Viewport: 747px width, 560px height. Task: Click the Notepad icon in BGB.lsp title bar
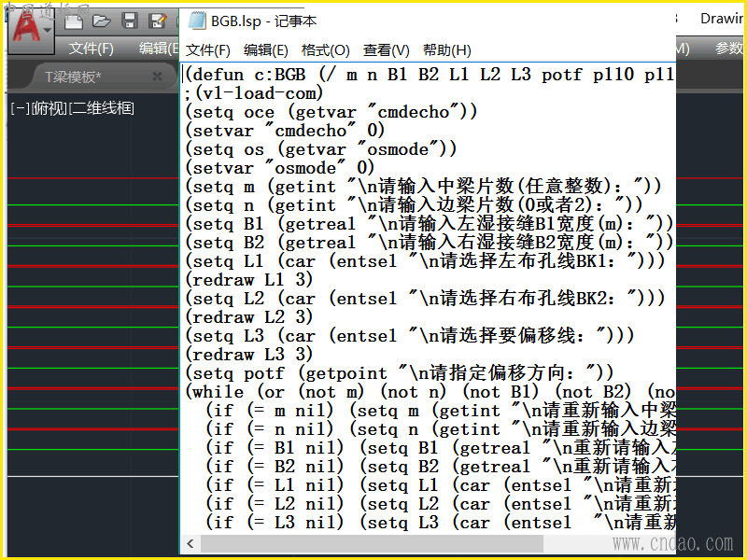(x=197, y=21)
